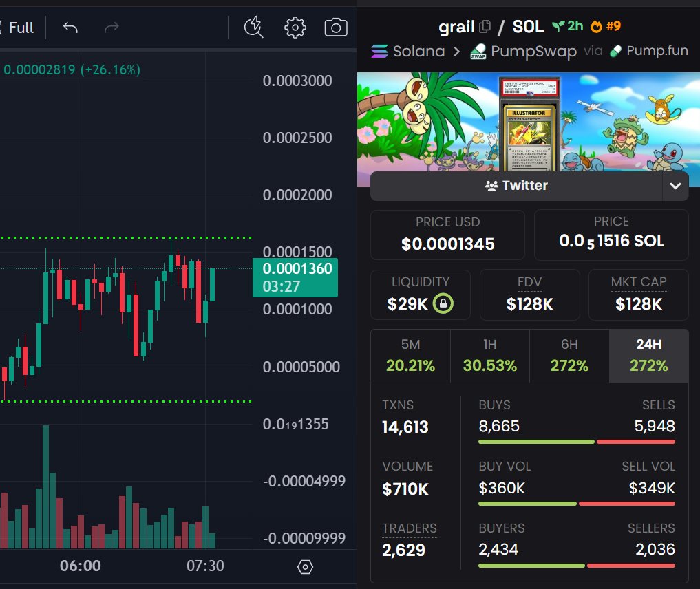Click the SOL quote token label
Viewport: 700px width, 589px height.
click(x=528, y=27)
